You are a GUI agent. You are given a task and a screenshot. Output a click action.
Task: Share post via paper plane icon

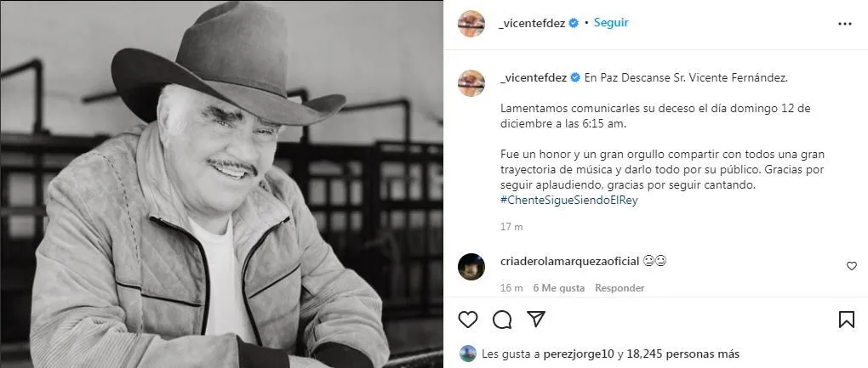pos(536,319)
